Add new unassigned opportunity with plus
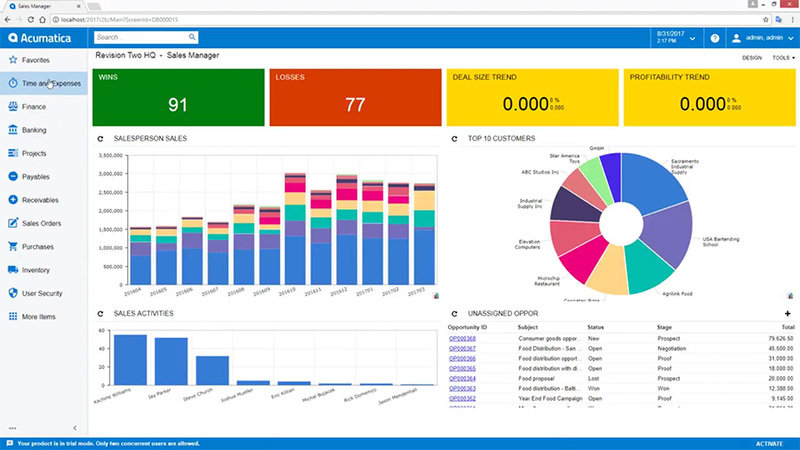Image resolution: width=800 pixels, height=450 pixels. tap(788, 313)
